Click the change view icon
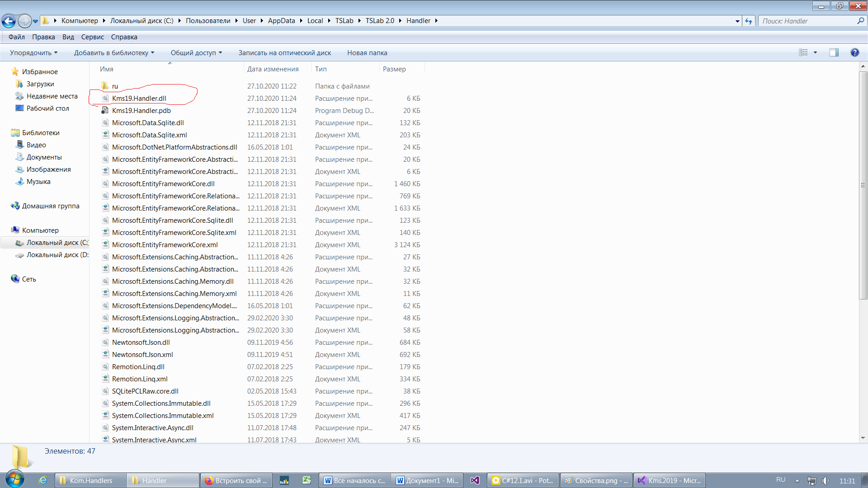Image resolution: width=868 pixels, height=488 pixels. pos(803,52)
